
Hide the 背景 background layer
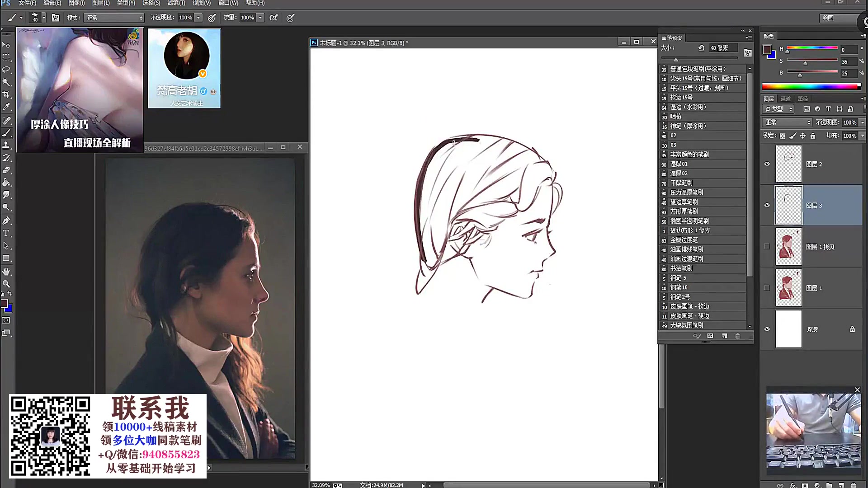(767, 329)
